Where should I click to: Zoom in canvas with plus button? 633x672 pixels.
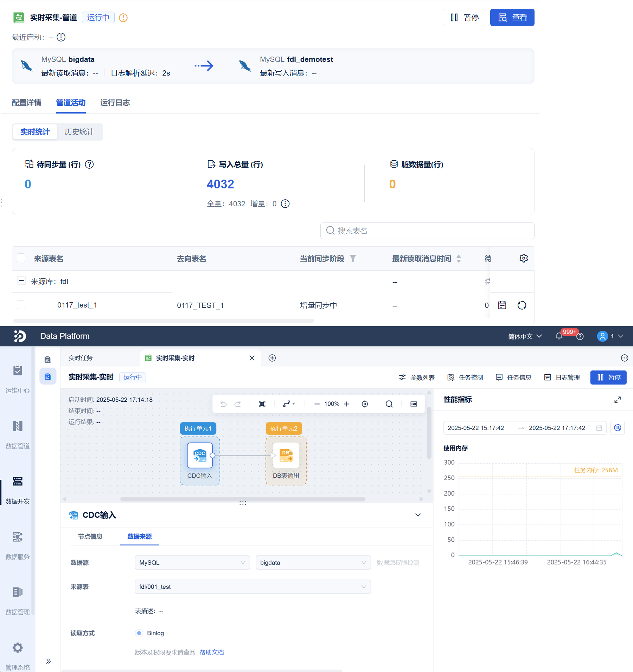[x=347, y=404]
